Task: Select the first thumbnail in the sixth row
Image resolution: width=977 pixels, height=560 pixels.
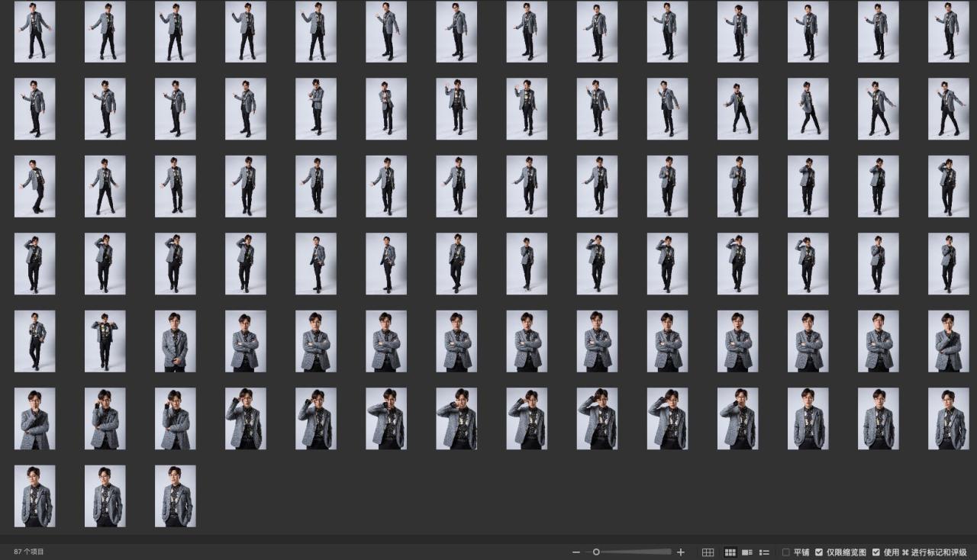Action: 34,419
